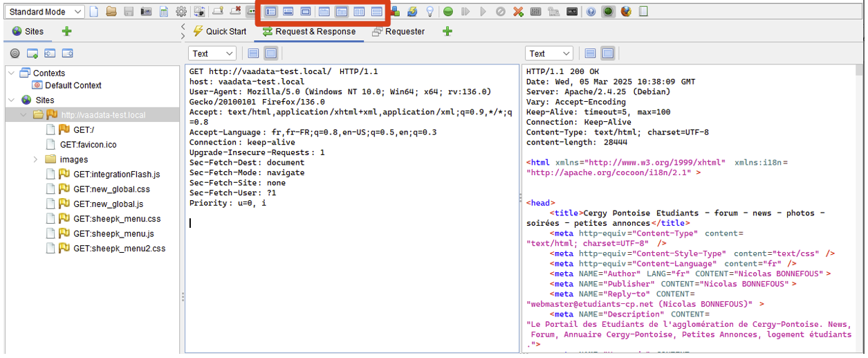The width and height of the screenshot is (868, 358).
Task: Open the request view Text dropdown
Action: click(x=212, y=53)
